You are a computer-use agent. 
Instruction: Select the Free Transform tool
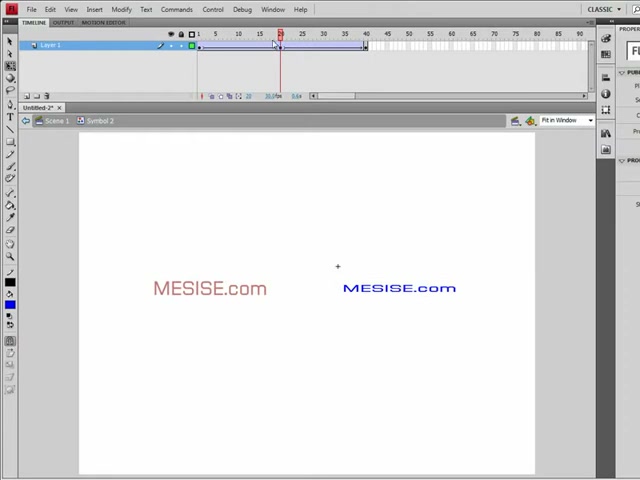[x=10, y=66]
